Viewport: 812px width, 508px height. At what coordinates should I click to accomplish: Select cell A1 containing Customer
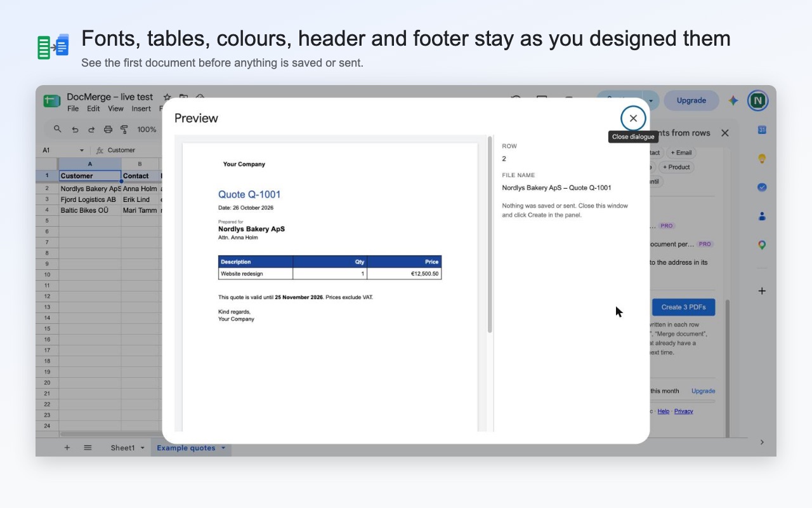[90, 176]
